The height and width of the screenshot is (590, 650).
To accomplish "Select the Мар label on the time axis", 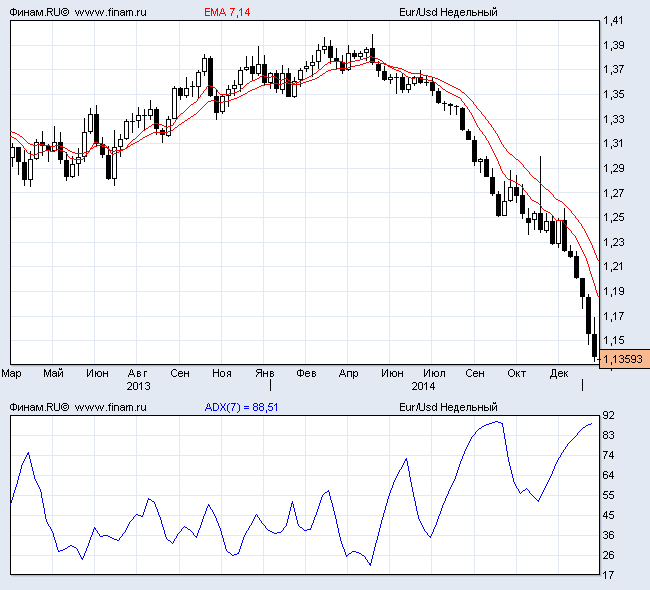I will point(11,373).
